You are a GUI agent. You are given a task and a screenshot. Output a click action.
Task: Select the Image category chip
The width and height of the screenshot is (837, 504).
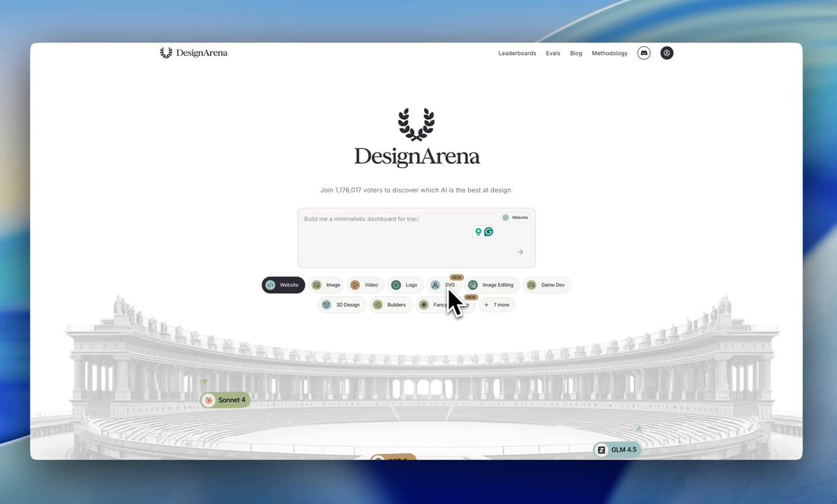coord(326,285)
